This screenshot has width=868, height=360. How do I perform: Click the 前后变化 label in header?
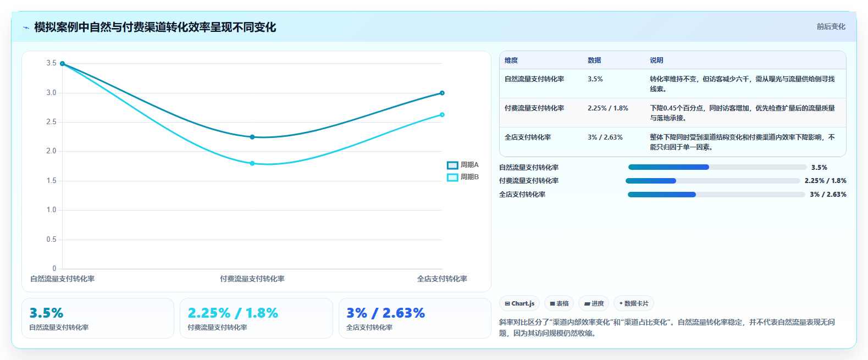pyautogui.click(x=831, y=26)
